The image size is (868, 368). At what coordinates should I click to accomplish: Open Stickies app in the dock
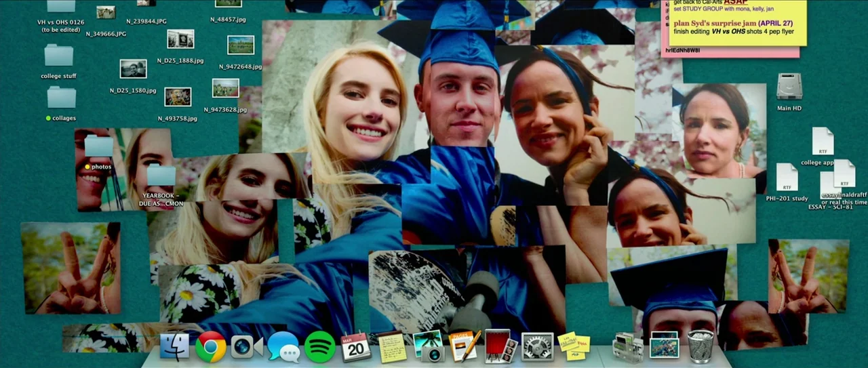pos(574,346)
